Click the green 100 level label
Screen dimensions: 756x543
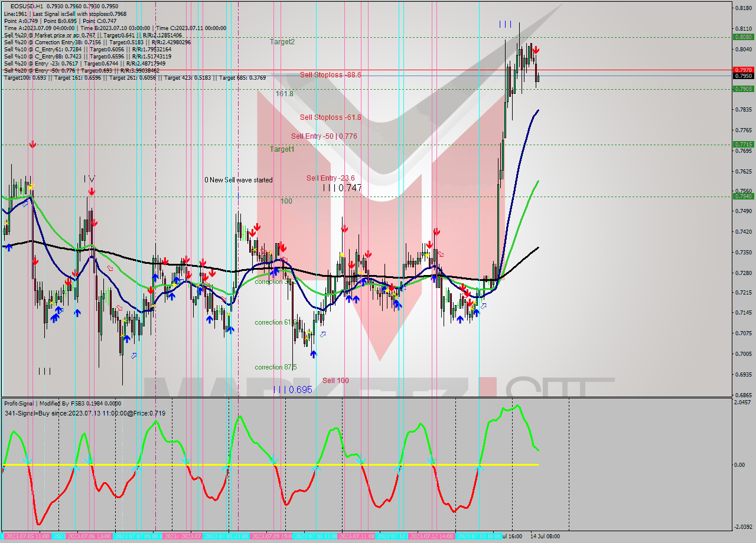pos(286,201)
